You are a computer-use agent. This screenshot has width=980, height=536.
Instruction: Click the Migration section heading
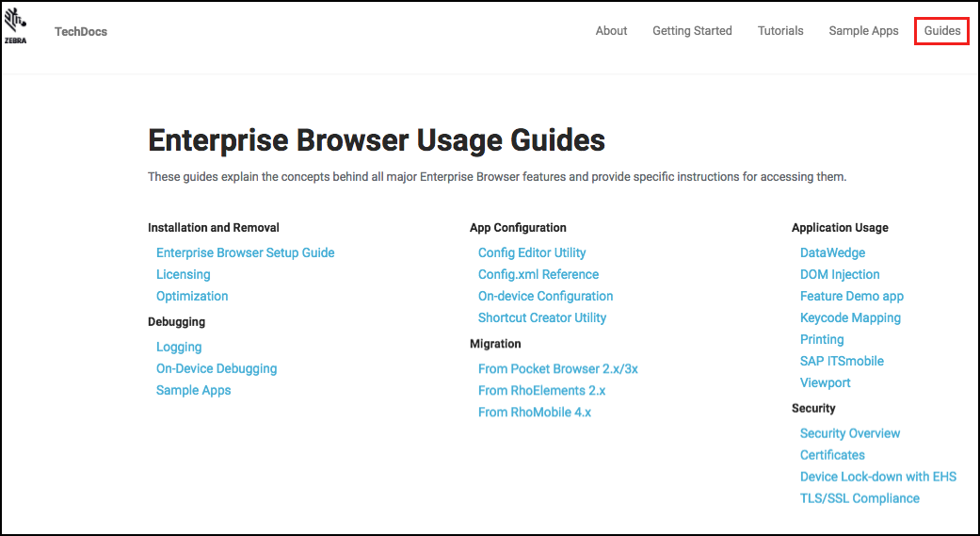[495, 344]
